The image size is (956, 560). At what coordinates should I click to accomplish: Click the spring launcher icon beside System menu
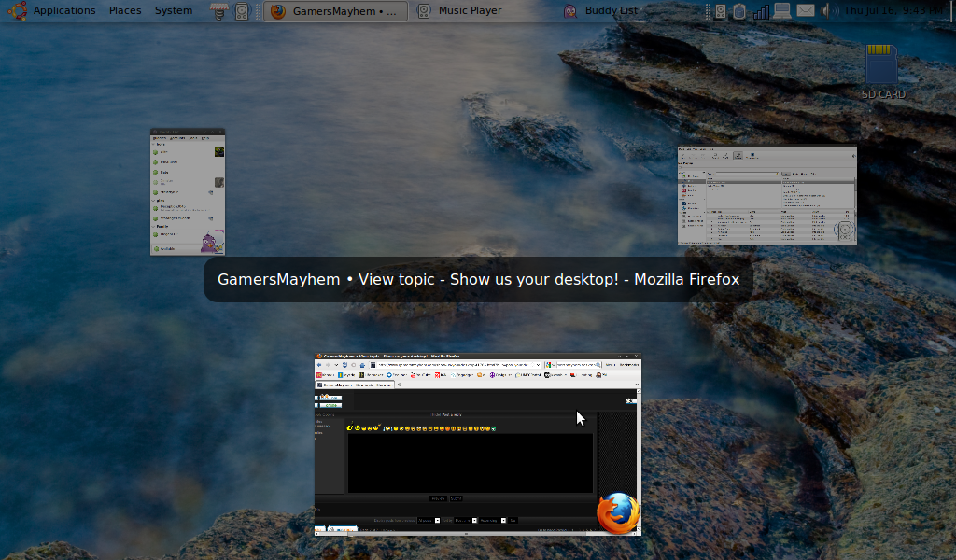(x=218, y=11)
